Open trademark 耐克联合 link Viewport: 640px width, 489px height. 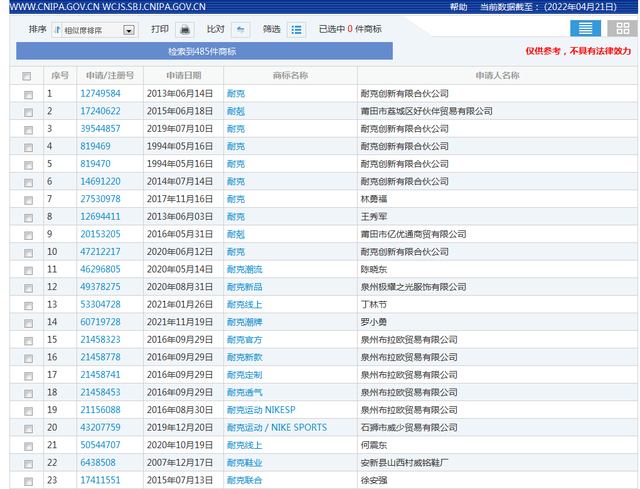coord(244,480)
